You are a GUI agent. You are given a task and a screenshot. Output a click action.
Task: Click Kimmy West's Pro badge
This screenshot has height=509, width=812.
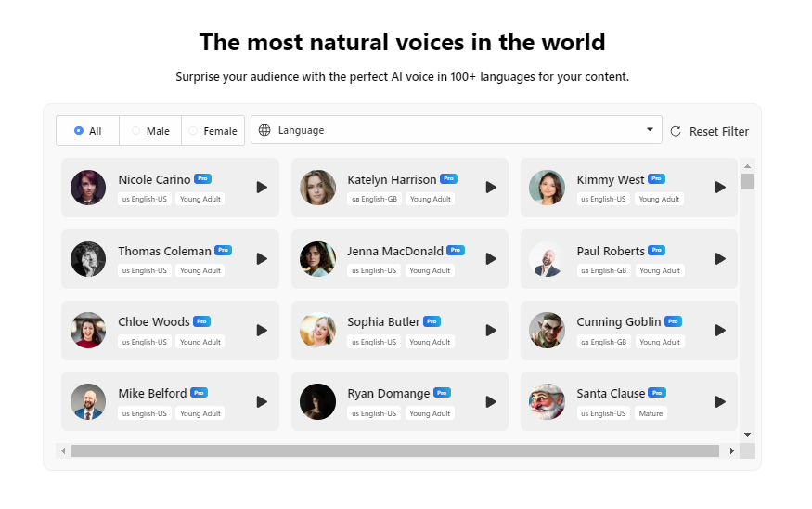[x=656, y=179]
